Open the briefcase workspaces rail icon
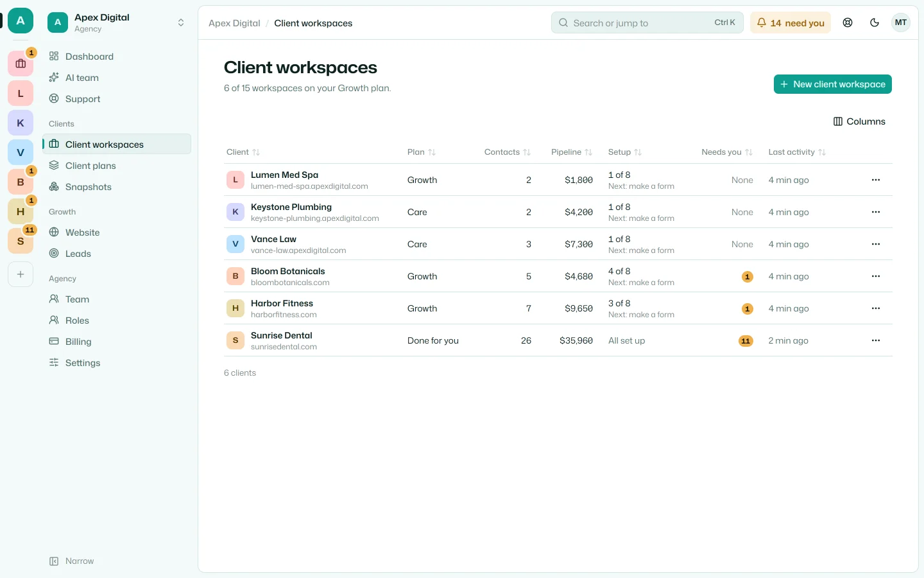The height and width of the screenshot is (578, 924). click(x=21, y=64)
